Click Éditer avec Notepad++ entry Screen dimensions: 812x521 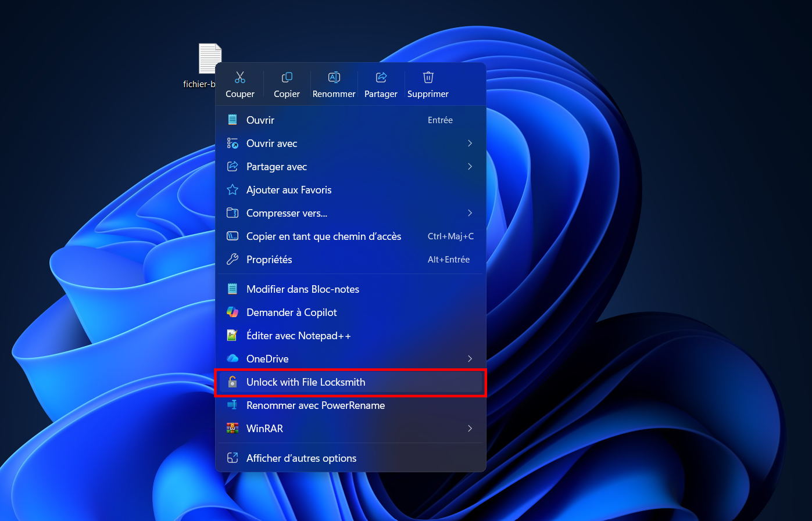click(350, 336)
